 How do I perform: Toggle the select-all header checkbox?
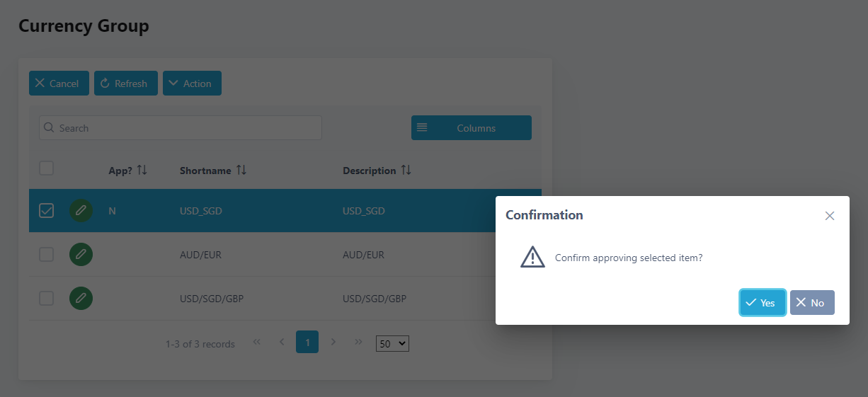(x=46, y=168)
